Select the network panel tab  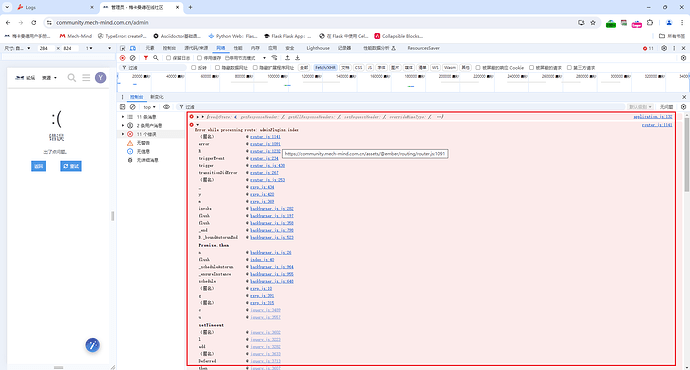click(220, 48)
